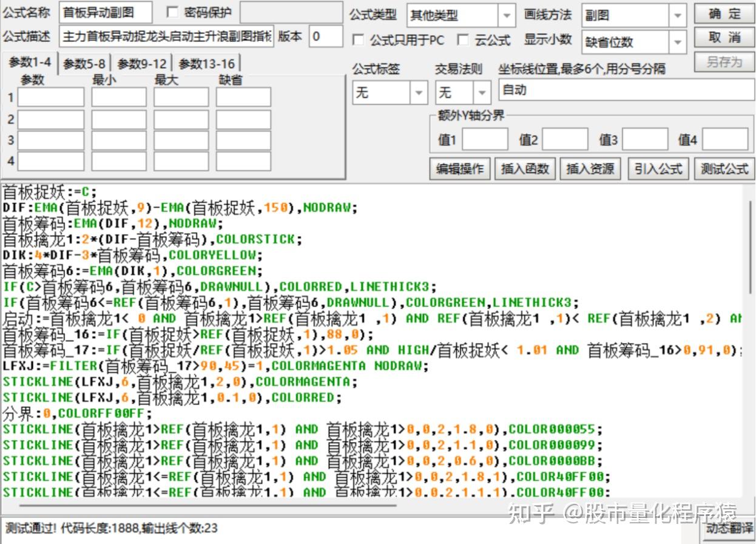Check the 公式只用于PC option

point(359,40)
